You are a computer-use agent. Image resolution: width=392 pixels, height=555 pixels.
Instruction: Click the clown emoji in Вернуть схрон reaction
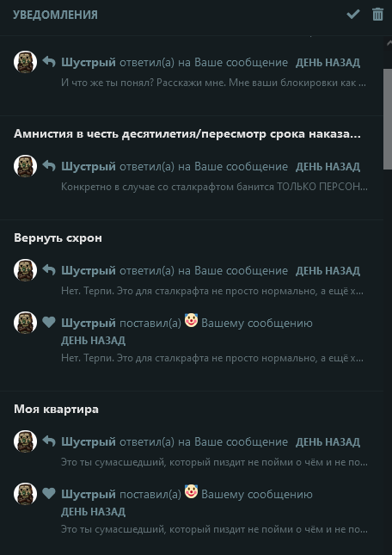coord(191,320)
